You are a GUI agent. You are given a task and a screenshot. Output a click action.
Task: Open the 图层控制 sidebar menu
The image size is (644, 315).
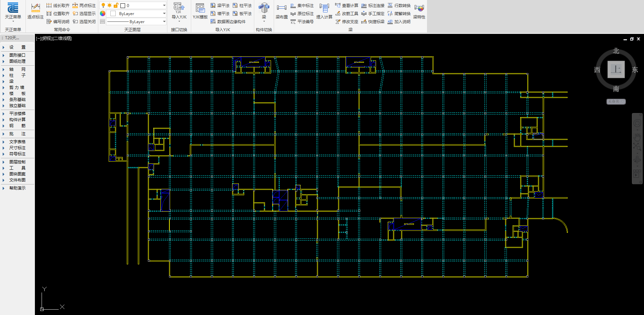point(17,162)
